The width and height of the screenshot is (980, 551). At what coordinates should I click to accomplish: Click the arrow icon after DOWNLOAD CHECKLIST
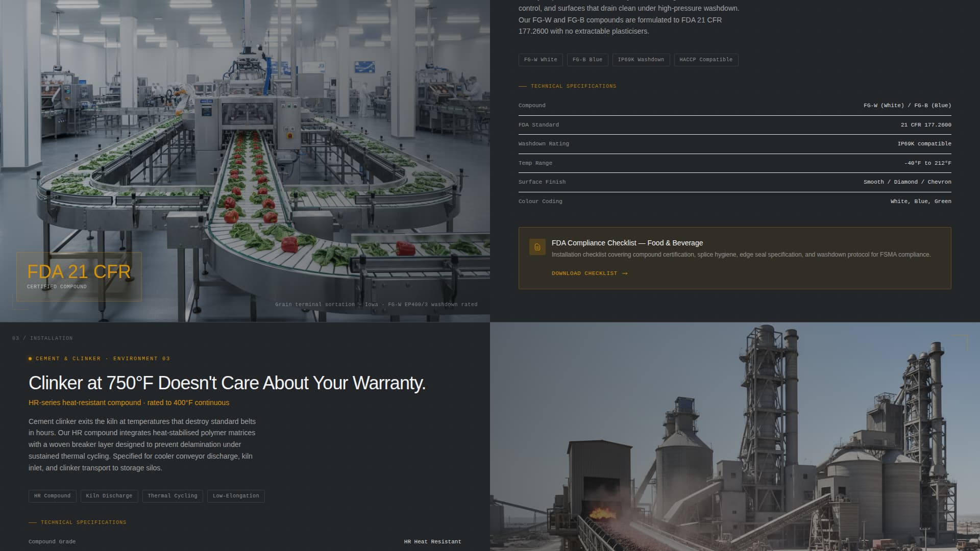pos(624,273)
